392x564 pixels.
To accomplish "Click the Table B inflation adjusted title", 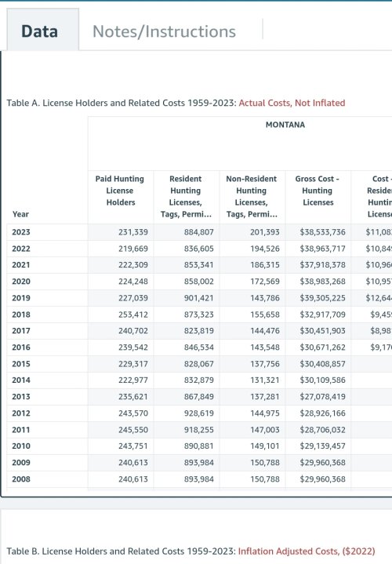I will coord(191,551).
